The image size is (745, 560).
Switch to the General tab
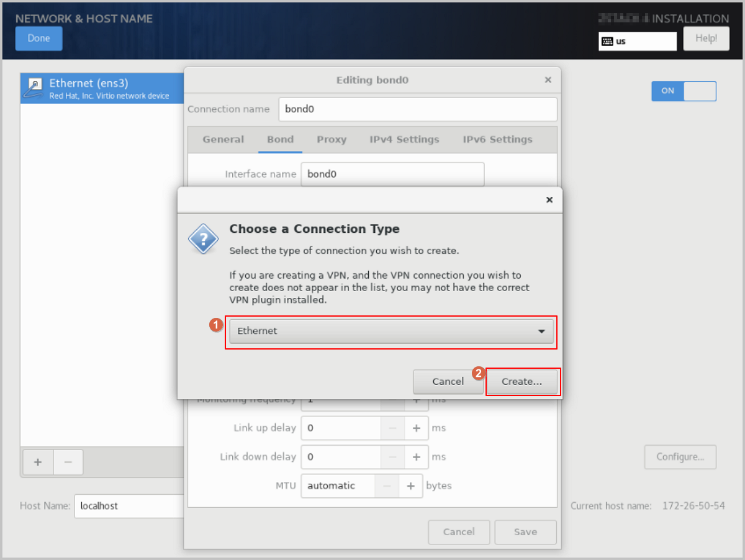(x=223, y=140)
